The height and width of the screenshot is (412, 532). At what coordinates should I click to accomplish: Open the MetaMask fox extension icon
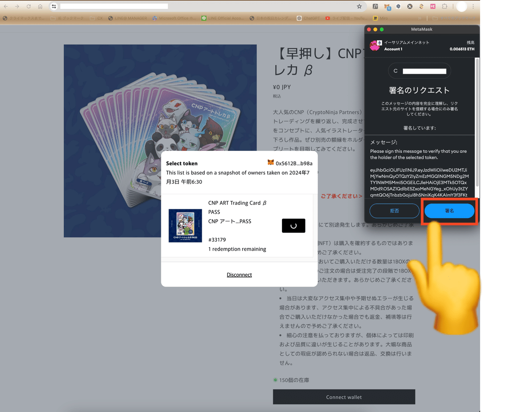[386, 6]
